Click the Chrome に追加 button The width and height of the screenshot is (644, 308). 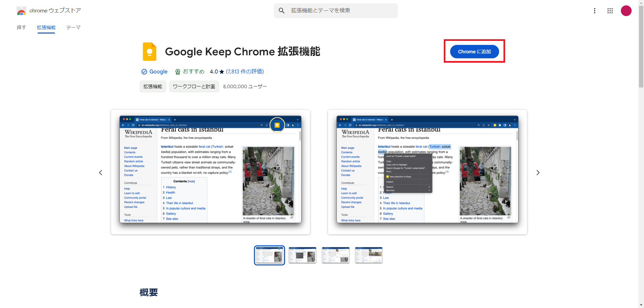[x=474, y=52]
